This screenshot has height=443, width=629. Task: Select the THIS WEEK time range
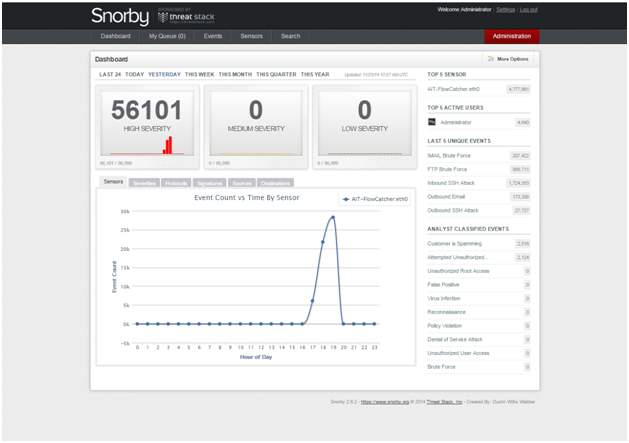click(x=200, y=74)
